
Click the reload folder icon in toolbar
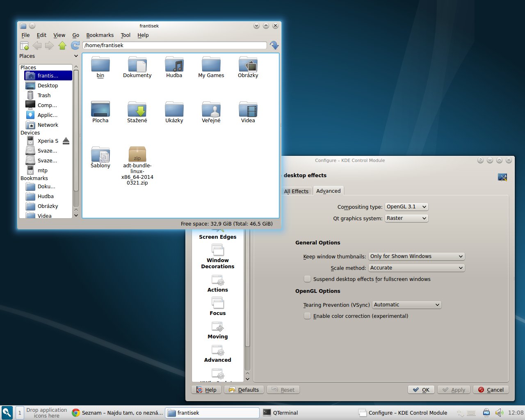pos(75,46)
